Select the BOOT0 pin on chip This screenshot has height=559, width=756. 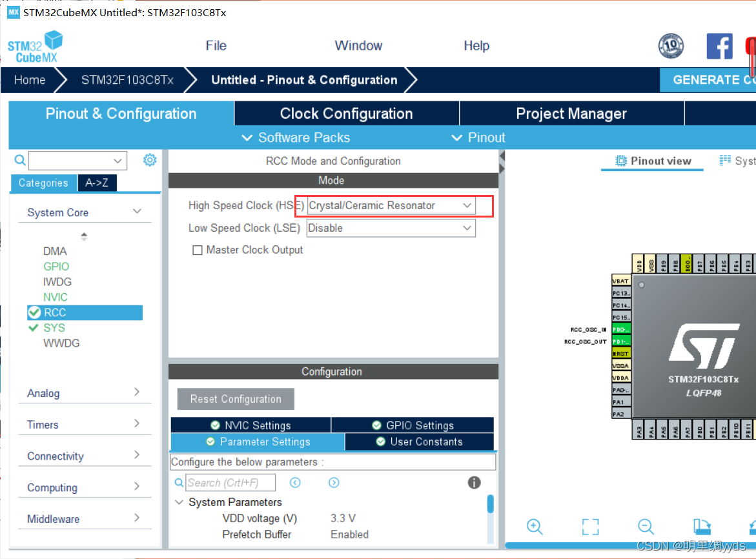[687, 264]
